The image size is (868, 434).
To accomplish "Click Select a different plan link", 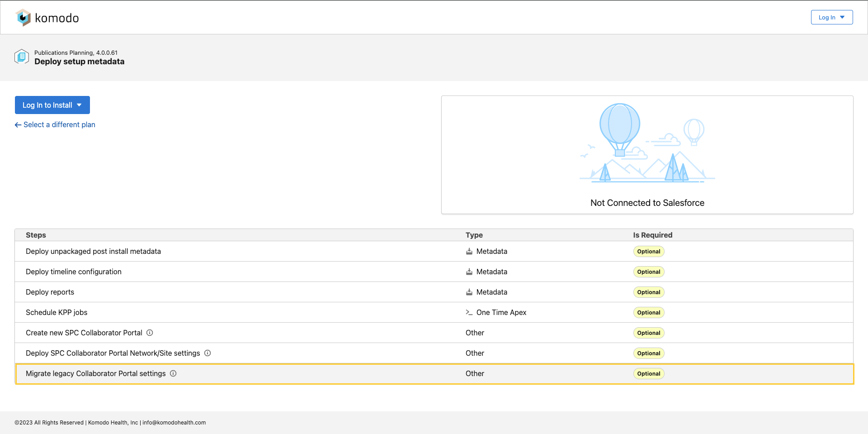I will pos(55,124).
